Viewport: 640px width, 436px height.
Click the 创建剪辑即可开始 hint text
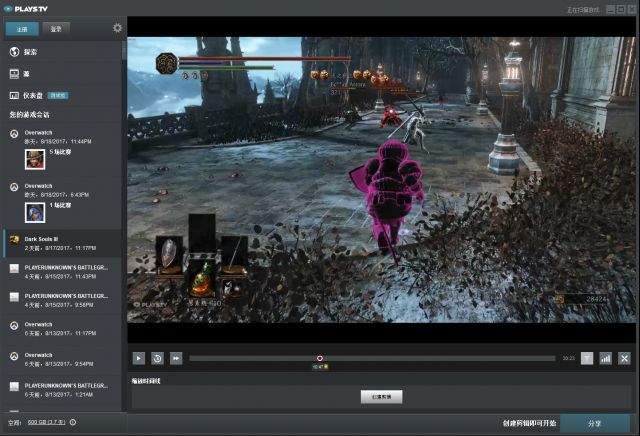point(529,423)
